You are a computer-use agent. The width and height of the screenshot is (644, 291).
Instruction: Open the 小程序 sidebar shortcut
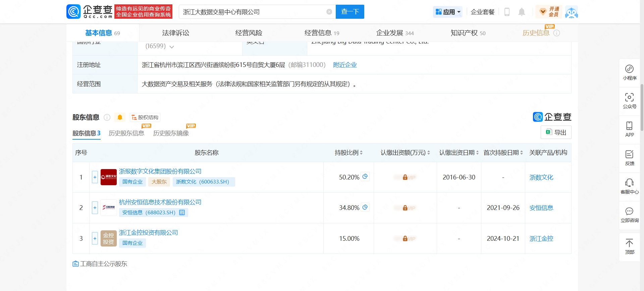click(x=630, y=73)
